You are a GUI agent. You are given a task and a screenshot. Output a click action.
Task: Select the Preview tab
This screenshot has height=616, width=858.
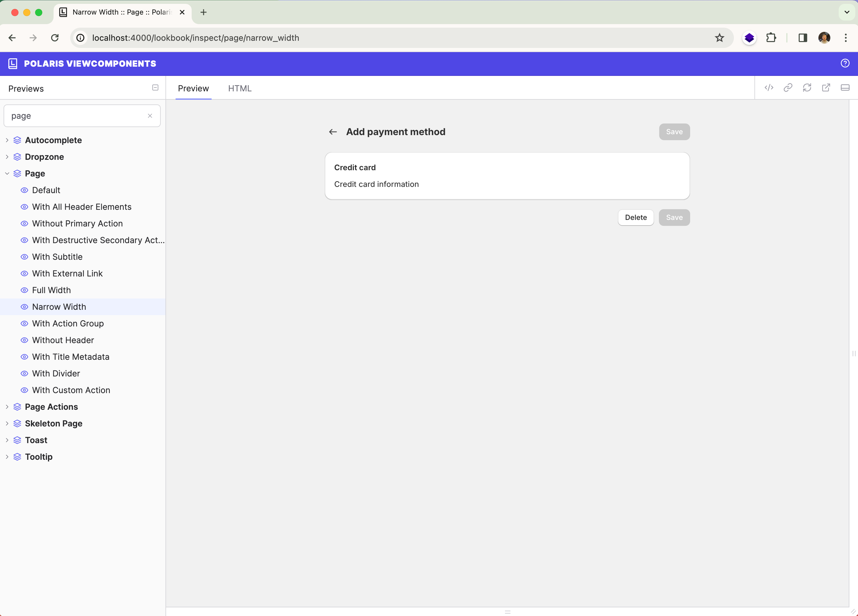pos(193,89)
